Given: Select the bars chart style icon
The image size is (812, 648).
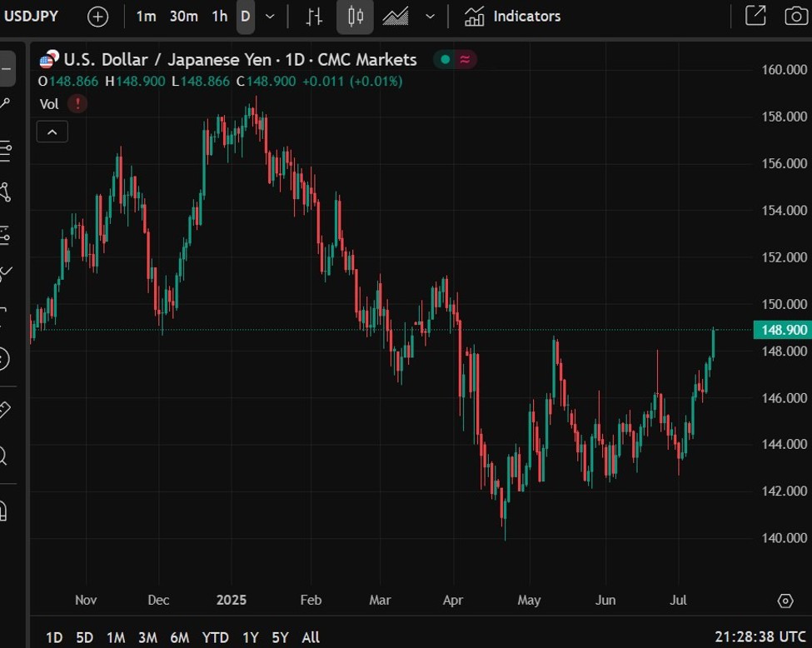Looking at the screenshot, I should pyautogui.click(x=314, y=17).
